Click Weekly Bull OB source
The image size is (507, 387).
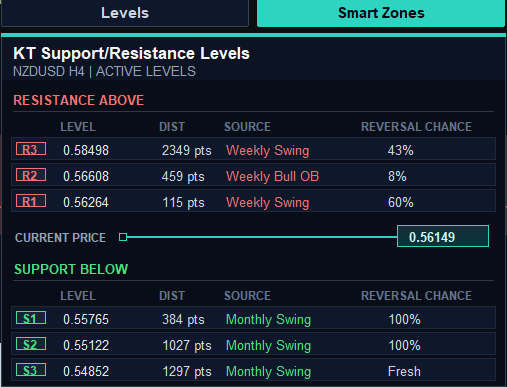pos(273,177)
